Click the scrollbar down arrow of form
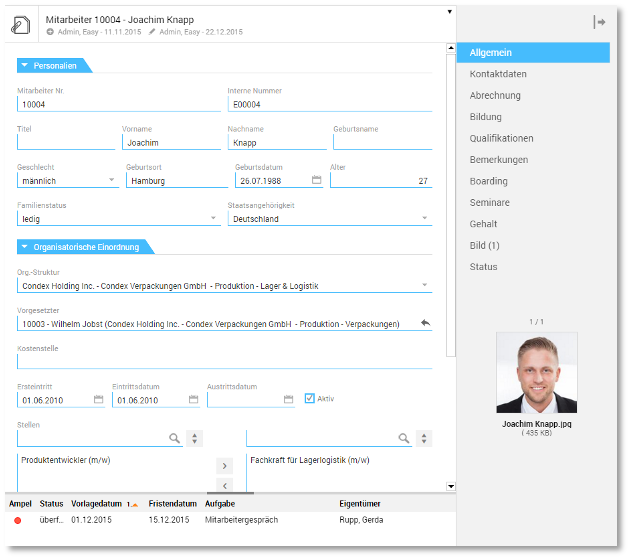The image size is (630, 558). point(451,486)
